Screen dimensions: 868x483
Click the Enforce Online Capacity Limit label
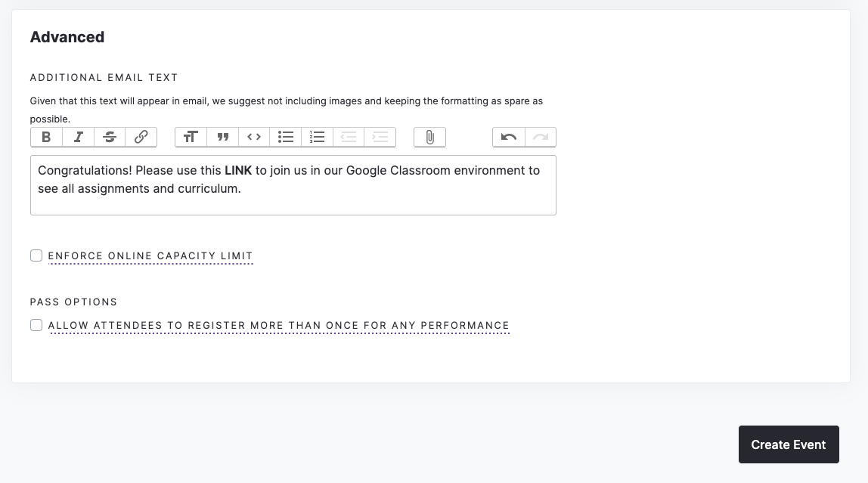(150, 256)
